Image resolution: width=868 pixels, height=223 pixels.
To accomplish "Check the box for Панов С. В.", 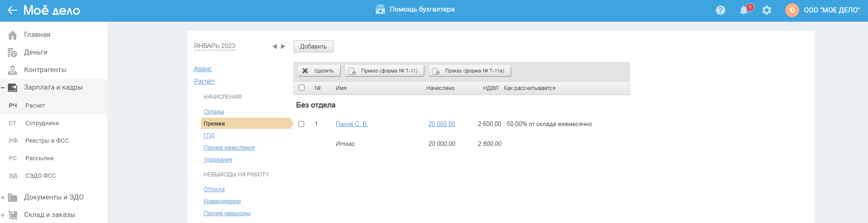I will (301, 124).
